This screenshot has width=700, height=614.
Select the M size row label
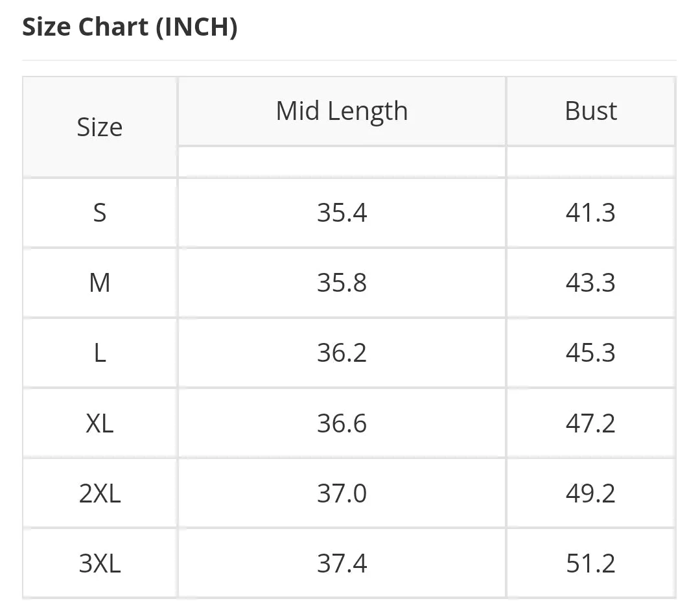coord(100,283)
